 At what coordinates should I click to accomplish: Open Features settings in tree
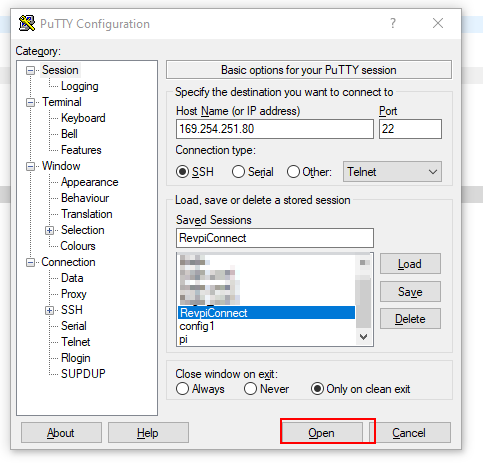(x=81, y=150)
